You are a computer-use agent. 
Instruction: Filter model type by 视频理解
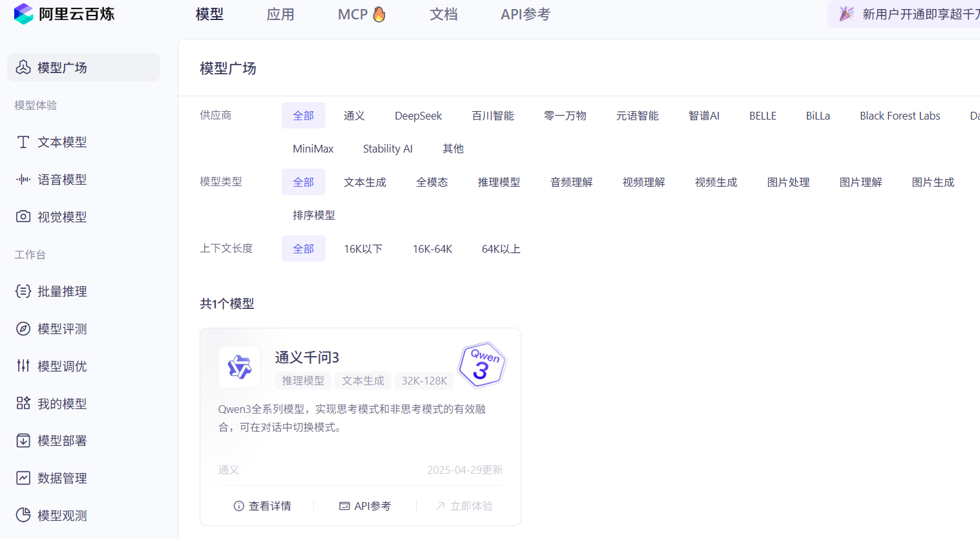point(644,182)
